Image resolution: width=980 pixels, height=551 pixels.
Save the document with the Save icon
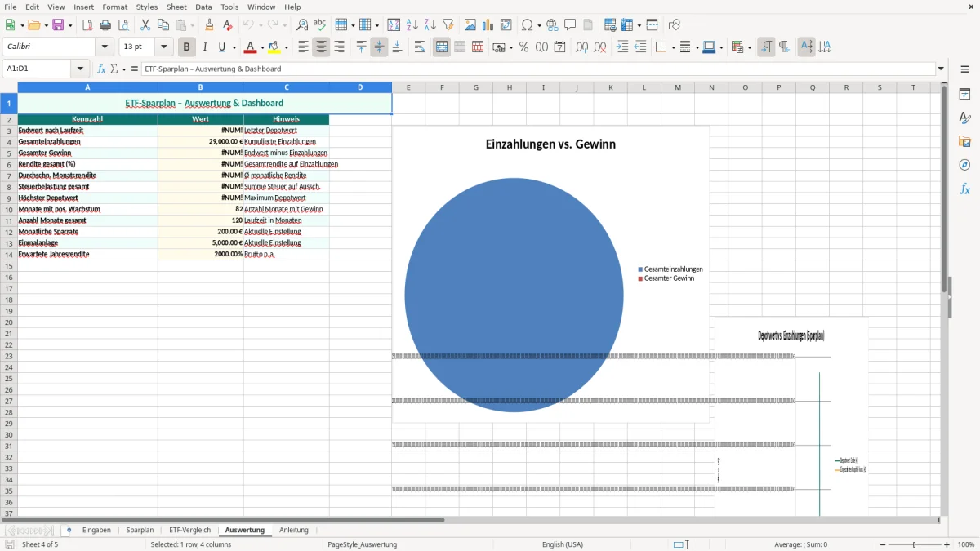tap(58, 25)
